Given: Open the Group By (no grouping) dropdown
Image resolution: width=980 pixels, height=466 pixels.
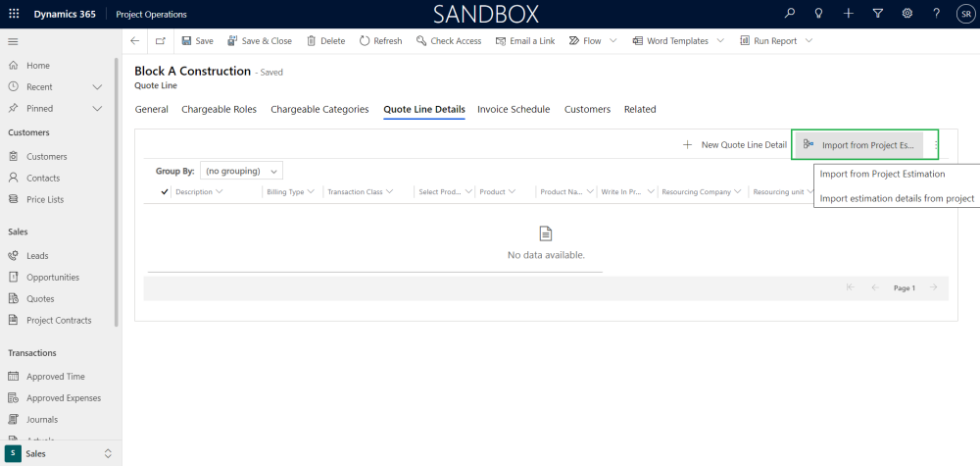Looking at the screenshot, I should click(x=241, y=171).
